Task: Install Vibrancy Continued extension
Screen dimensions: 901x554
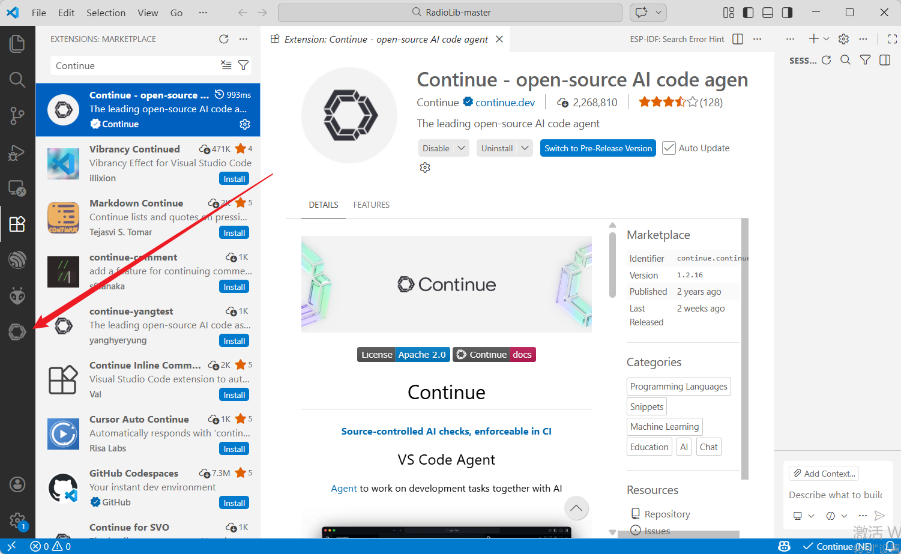Action: [234, 179]
